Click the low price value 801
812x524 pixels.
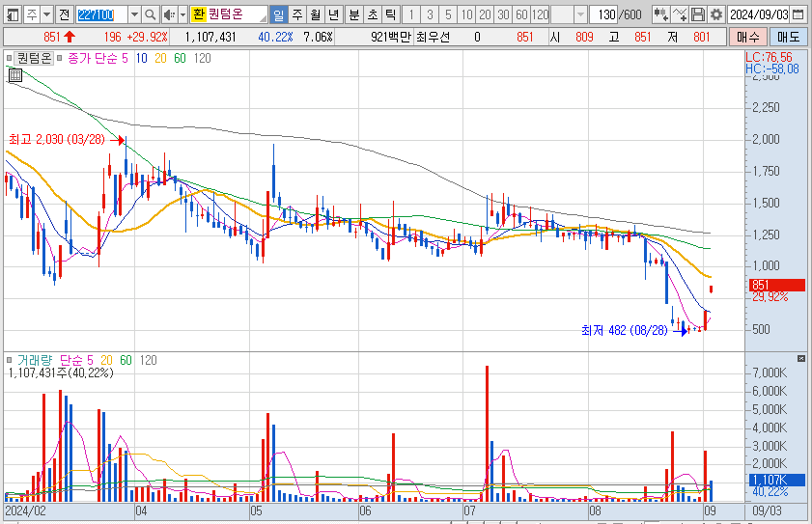point(702,37)
